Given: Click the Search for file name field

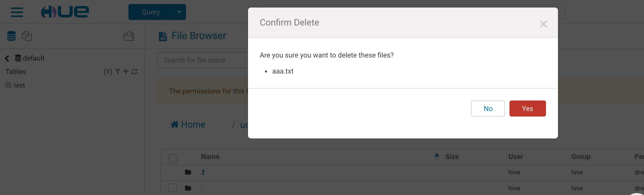Looking at the screenshot, I should click(202, 60).
